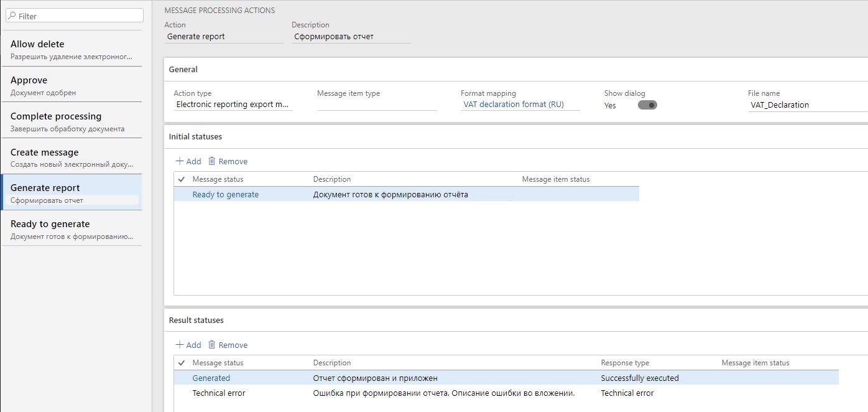The image size is (868, 412).
Task: Click the checkmark column header in Initial statuses
Action: pos(182,179)
